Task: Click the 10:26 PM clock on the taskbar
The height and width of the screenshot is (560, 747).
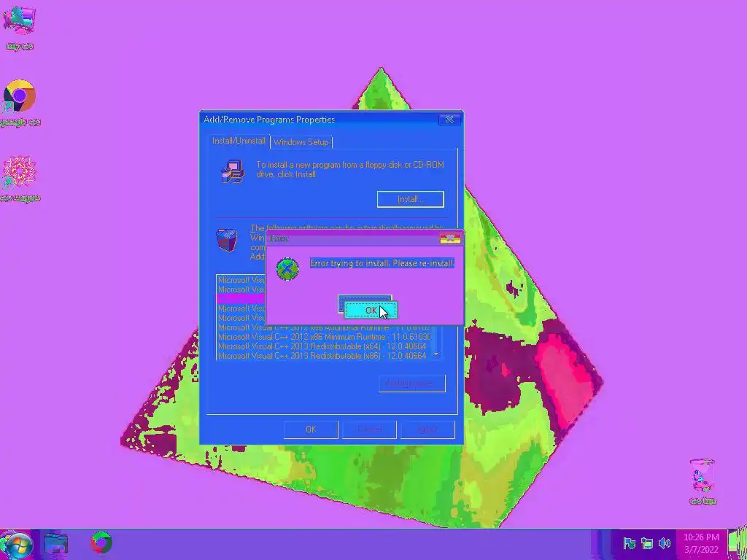Action: 701,544
